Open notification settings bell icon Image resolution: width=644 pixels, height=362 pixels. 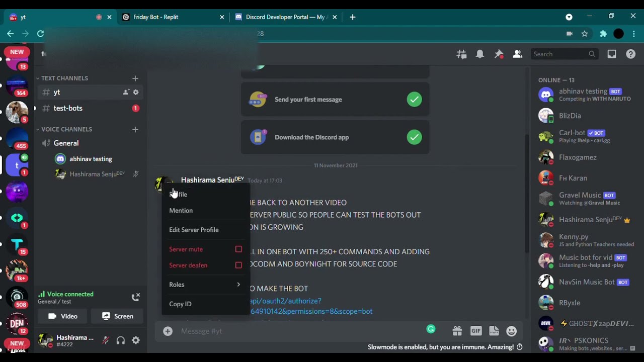click(x=480, y=54)
